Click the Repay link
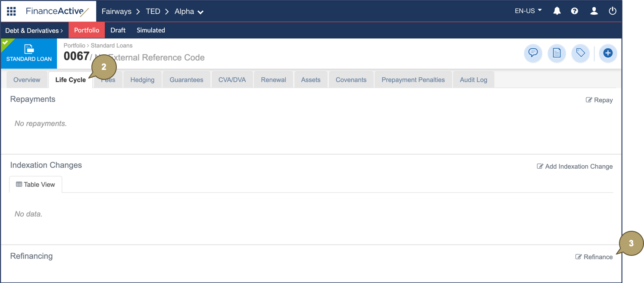Viewport: 644px width, 283px height. (x=599, y=100)
